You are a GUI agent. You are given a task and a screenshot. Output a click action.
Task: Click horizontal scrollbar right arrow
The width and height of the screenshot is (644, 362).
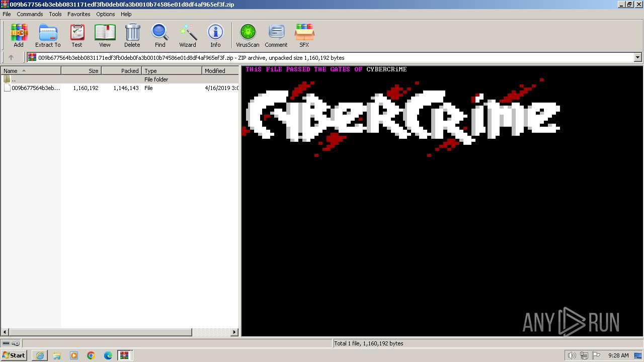point(234,332)
